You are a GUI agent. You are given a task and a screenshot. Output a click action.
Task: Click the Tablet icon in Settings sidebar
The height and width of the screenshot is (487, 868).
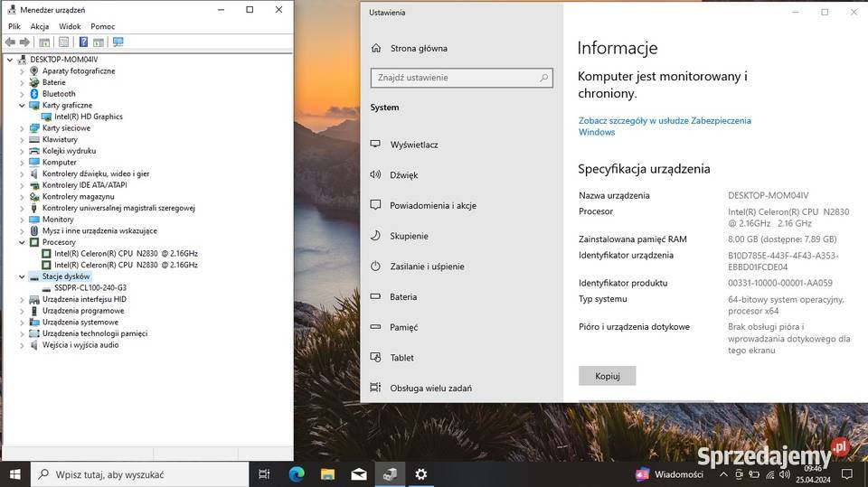click(x=375, y=357)
